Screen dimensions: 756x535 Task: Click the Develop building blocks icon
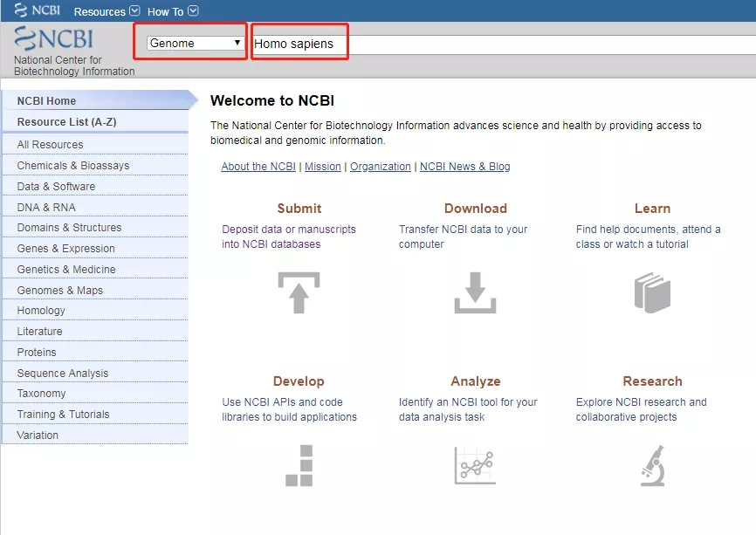pos(299,465)
